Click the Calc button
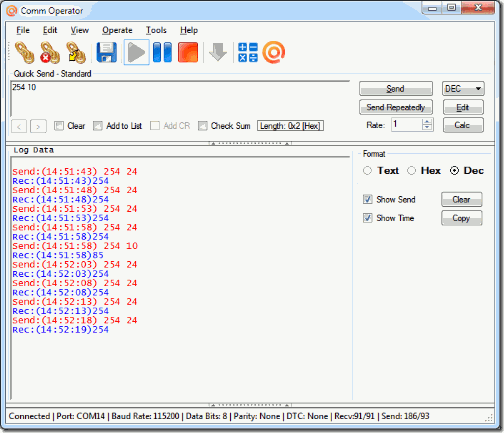The image size is (504, 433). coord(463,125)
